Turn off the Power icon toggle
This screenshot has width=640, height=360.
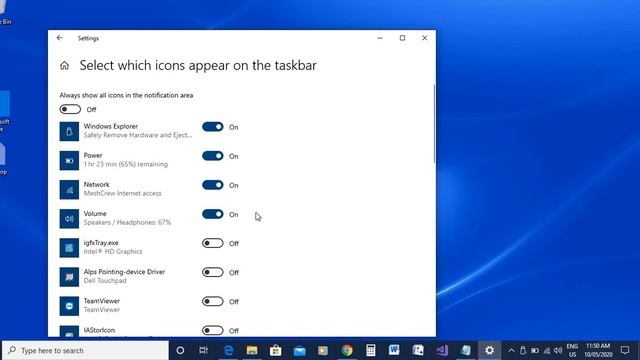[213, 156]
